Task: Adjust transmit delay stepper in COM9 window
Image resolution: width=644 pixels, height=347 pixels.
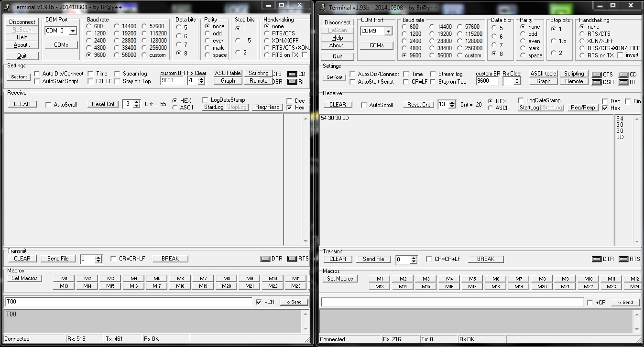Action: pyautogui.click(x=414, y=260)
